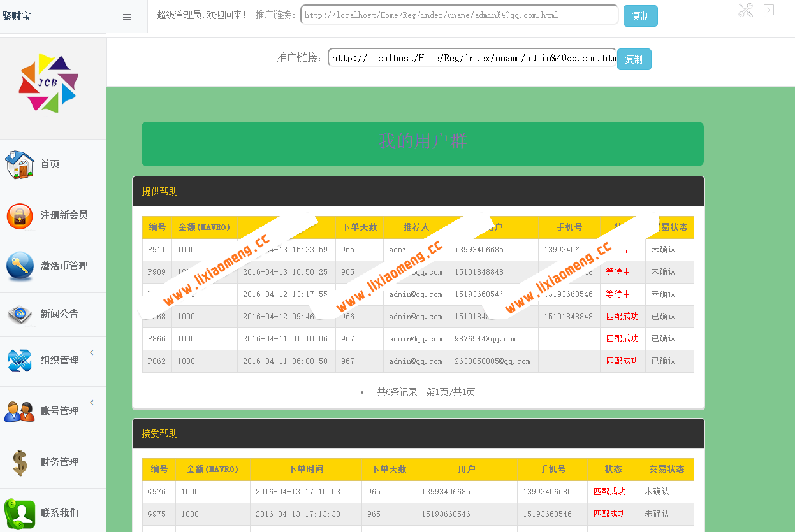
Task: Click the dollar icon for 财务管理
Action: pyautogui.click(x=20, y=462)
